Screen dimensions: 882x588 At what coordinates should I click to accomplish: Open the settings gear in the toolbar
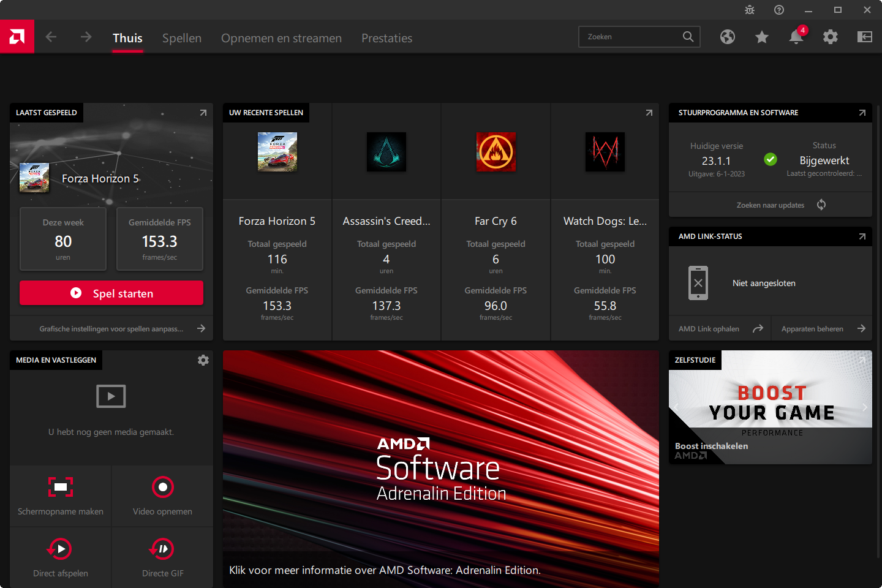click(831, 37)
